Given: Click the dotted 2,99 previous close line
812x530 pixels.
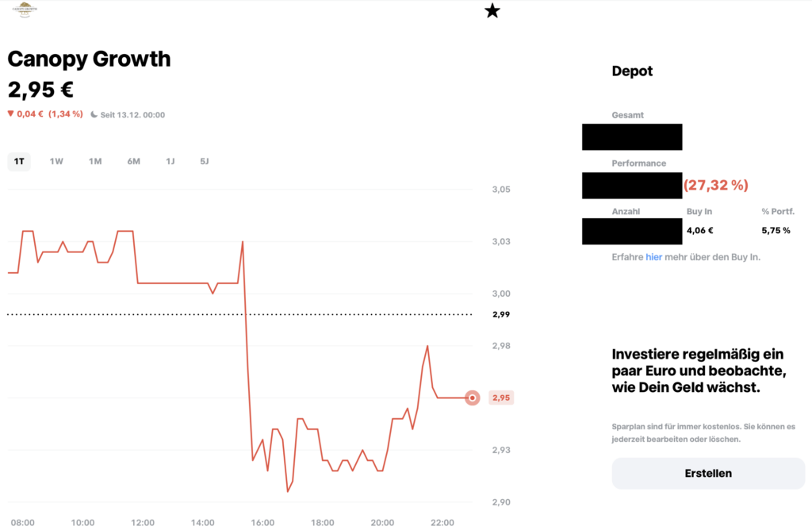Looking at the screenshot, I should click(239, 314).
